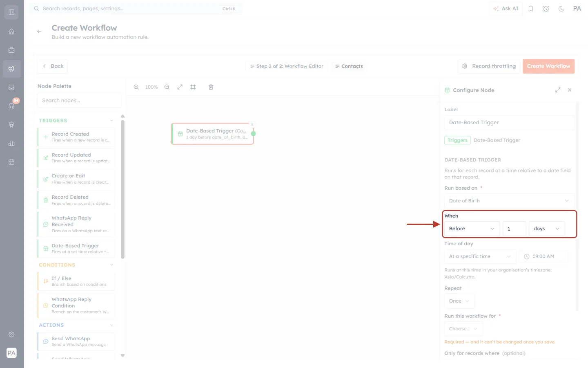
Task: Delete selected node with trash icon
Action: point(211,87)
